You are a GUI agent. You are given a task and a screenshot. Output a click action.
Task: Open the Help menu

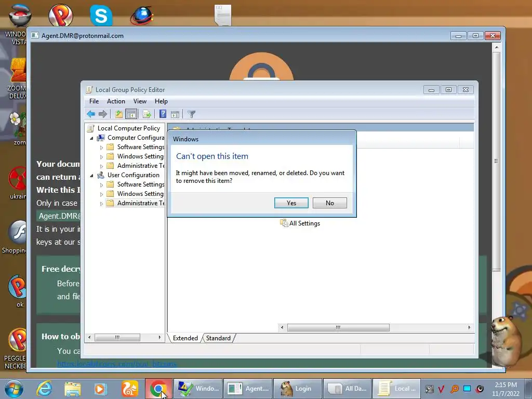161,101
